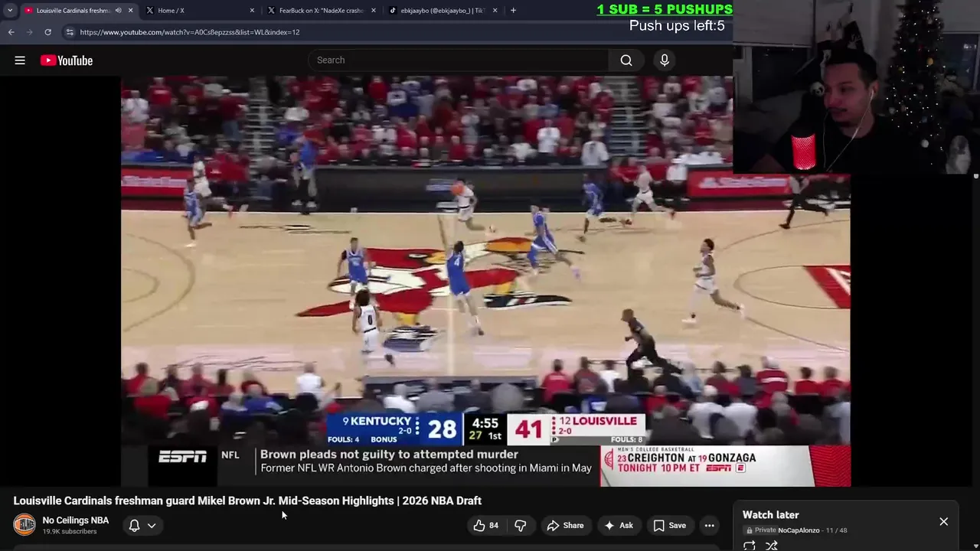
Task: Focus the YouTube search box
Action: click(459, 60)
